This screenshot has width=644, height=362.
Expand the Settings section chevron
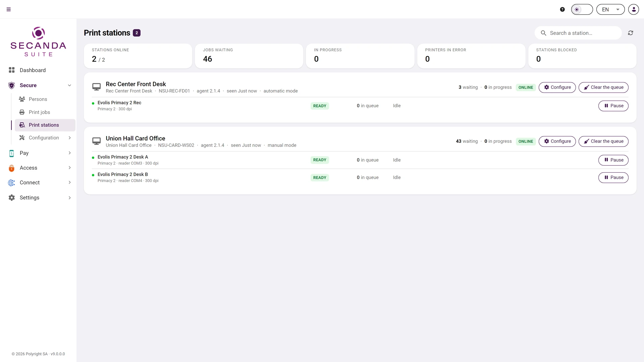click(x=69, y=198)
